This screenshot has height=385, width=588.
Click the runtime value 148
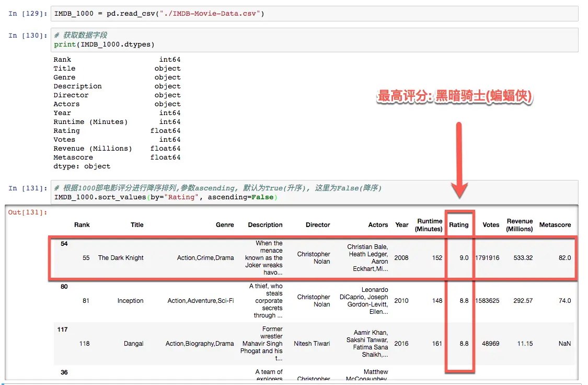437,301
